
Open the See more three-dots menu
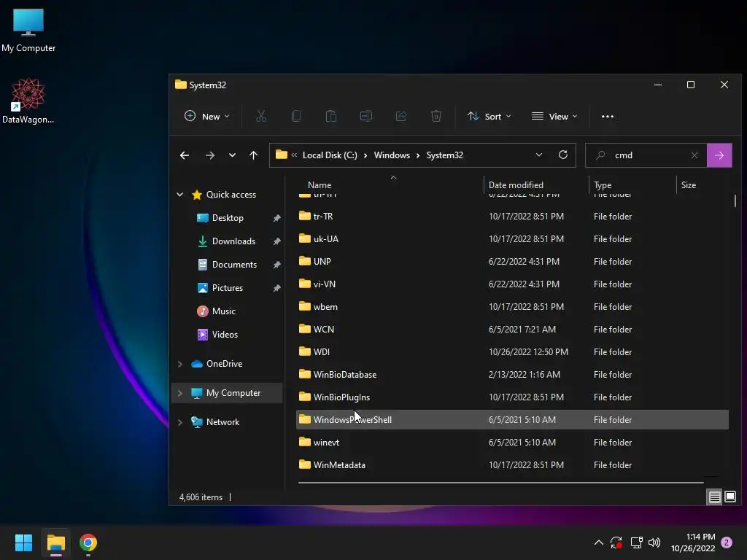(608, 116)
